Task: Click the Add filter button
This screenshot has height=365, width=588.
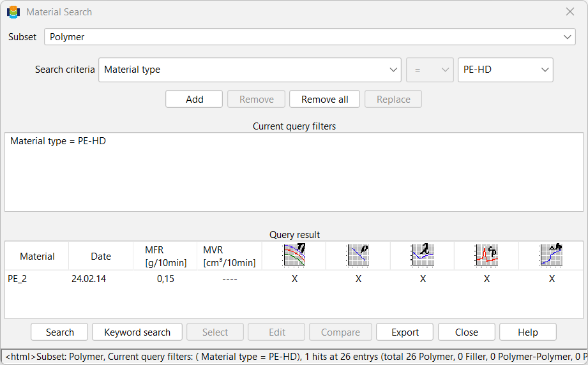Action: tap(194, 100)
